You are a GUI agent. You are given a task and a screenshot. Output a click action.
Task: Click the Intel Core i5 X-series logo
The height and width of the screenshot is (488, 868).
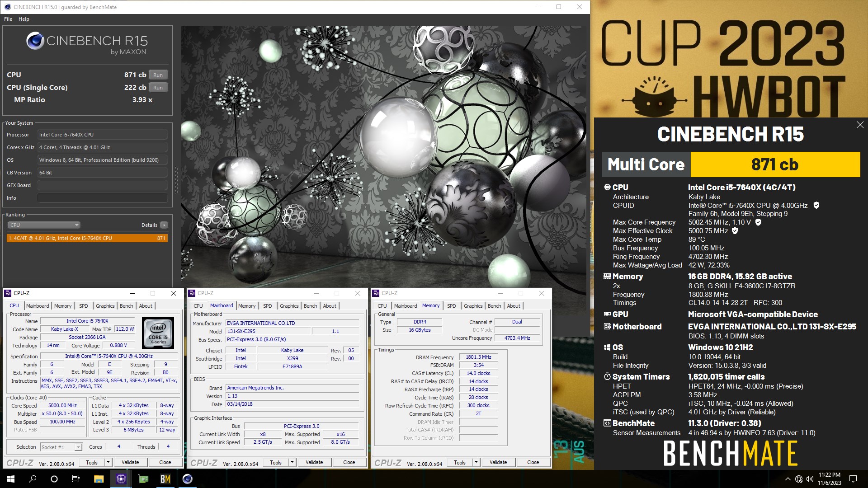(158, 333)
